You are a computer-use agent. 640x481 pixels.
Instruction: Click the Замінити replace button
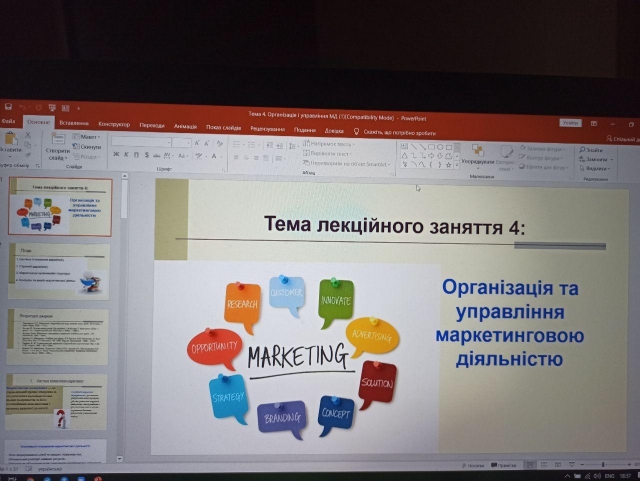pos(596,159)
